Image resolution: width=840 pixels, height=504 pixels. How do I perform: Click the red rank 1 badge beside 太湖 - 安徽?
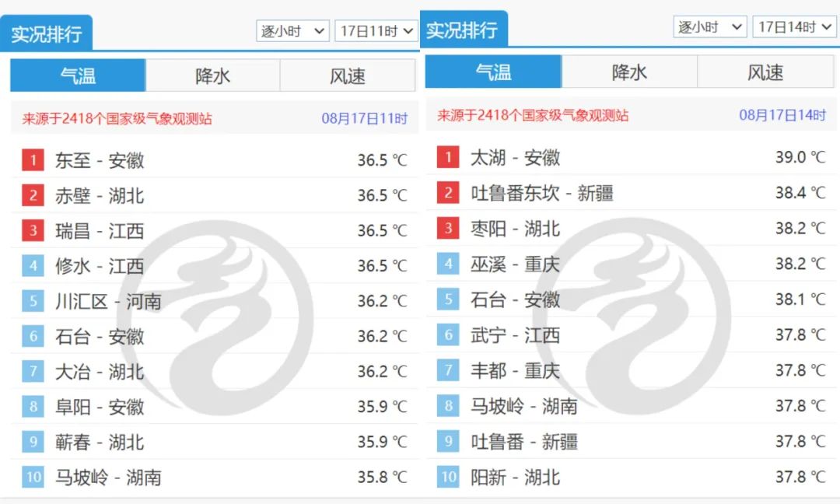click(x=448, y=158)
